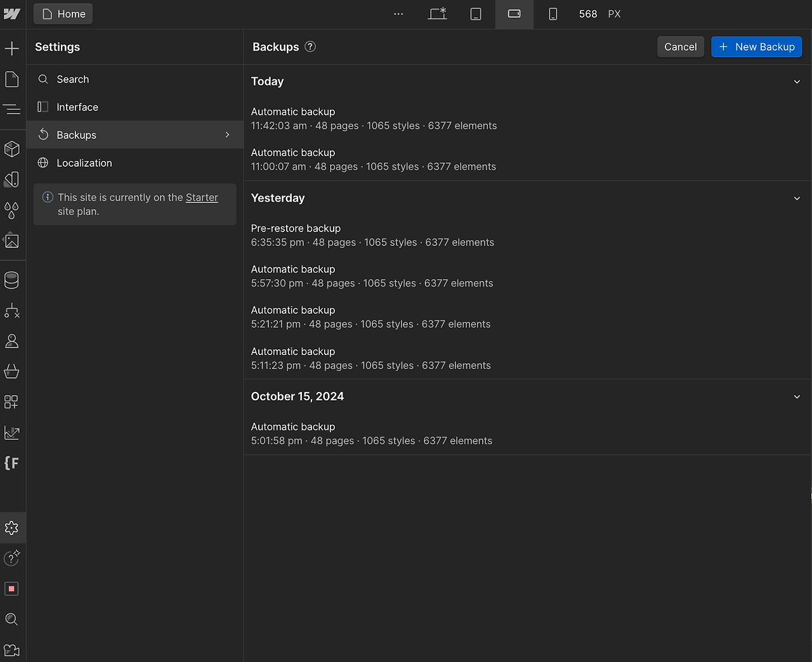The image size is (812, 662).
Task: Click the PX unit label
Action: (614, 14)
